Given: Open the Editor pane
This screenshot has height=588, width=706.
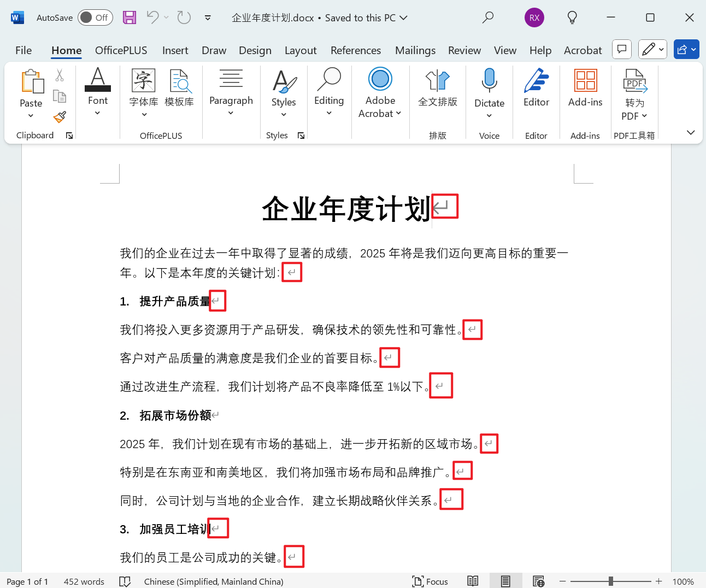Looking at the screenshot, I should (536, 90).
